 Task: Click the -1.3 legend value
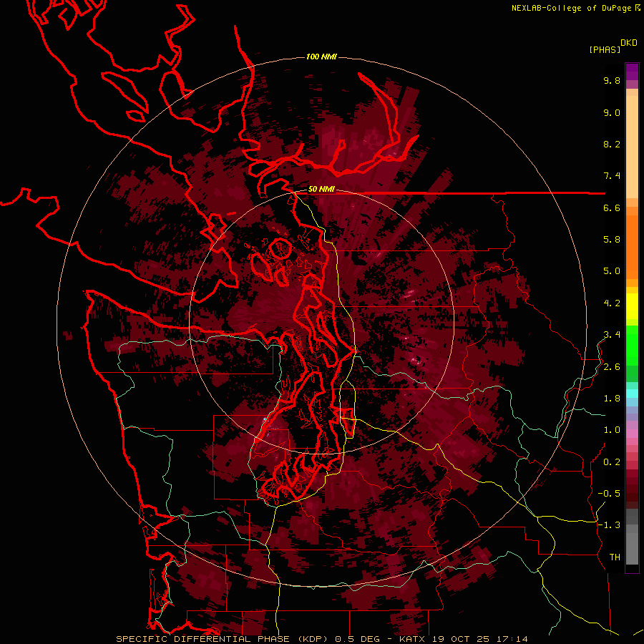(609, 525)
